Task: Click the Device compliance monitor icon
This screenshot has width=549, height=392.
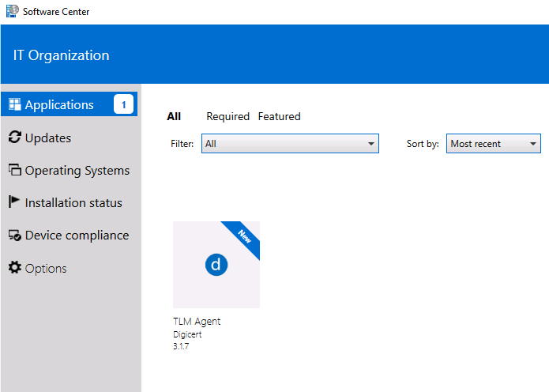Action: coord(14,236)
